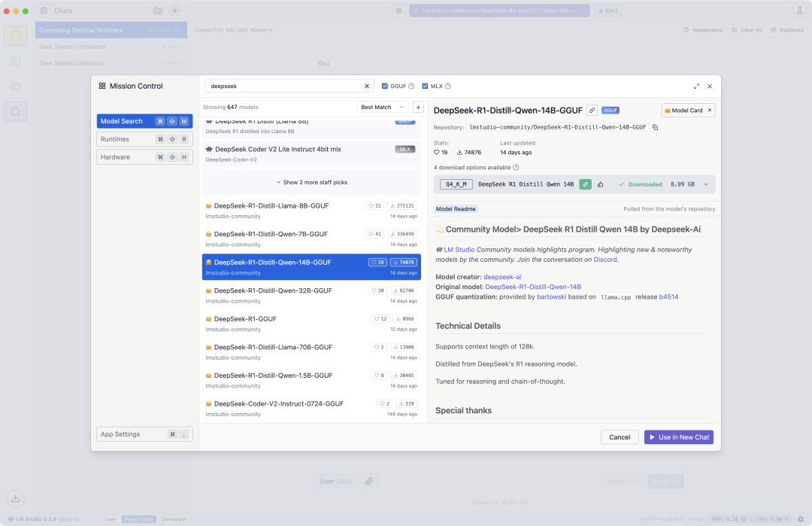Clear the deepseek search text
The image size is (812, 526).
coord(367,86)
